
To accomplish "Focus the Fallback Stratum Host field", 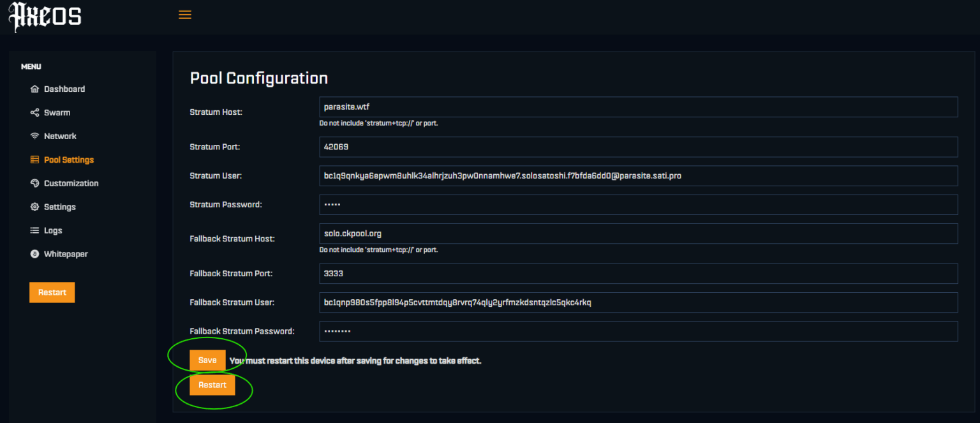I will (639, 234).
